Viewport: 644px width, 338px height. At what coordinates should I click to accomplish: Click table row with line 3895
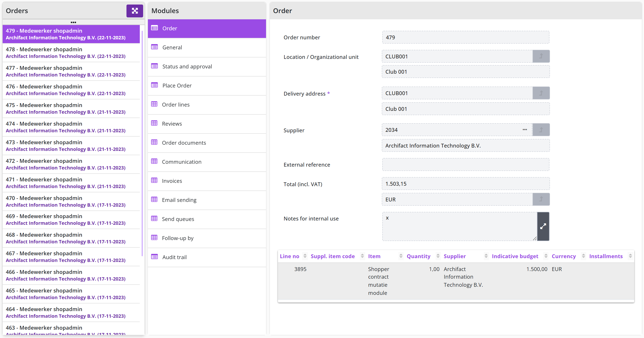point(456,281)
